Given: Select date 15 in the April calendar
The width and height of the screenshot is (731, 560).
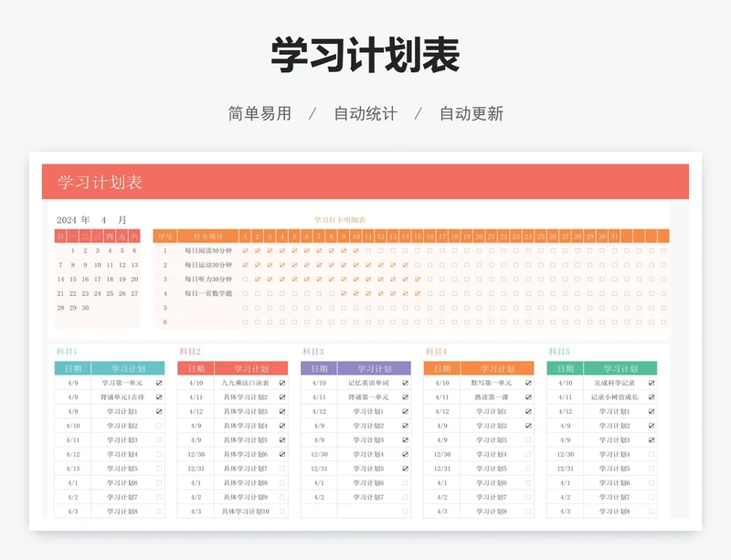Looking at the screenshot, I should (x=73, y=280).
